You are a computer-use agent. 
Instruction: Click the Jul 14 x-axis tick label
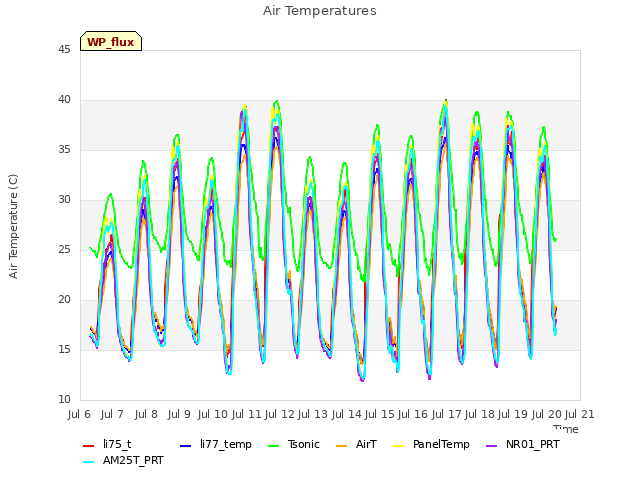[347, 414]
